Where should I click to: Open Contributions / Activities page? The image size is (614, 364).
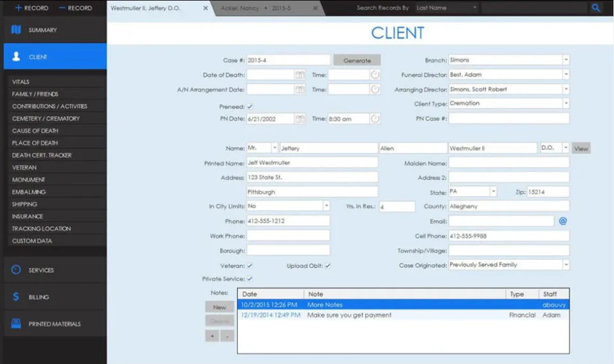[57, 106]
